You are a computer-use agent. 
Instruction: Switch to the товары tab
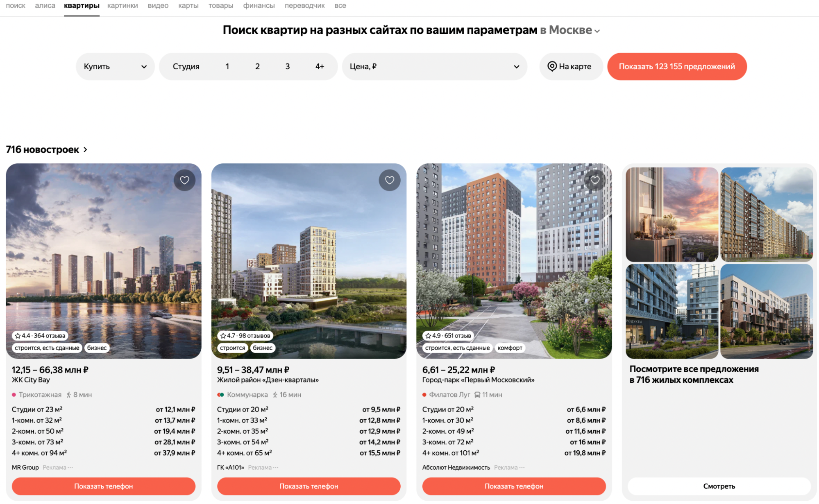click(x=221, y=6)
